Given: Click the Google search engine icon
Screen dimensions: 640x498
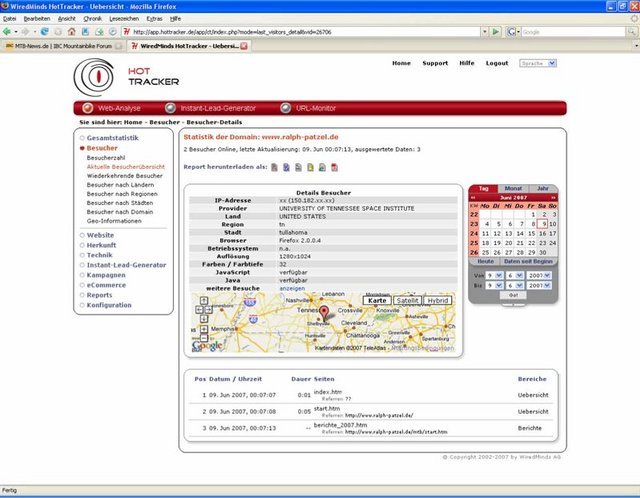Looking at the screenshot, I should (511, 31).
